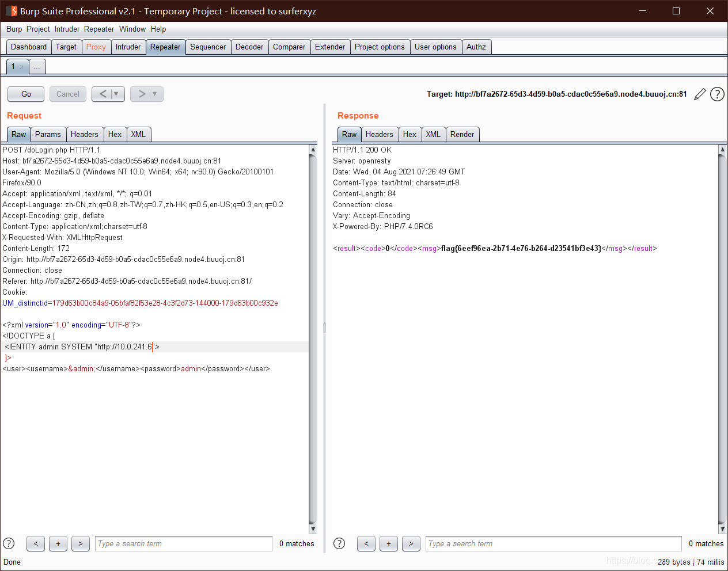Switch to Comparer tab

[289, 47]
